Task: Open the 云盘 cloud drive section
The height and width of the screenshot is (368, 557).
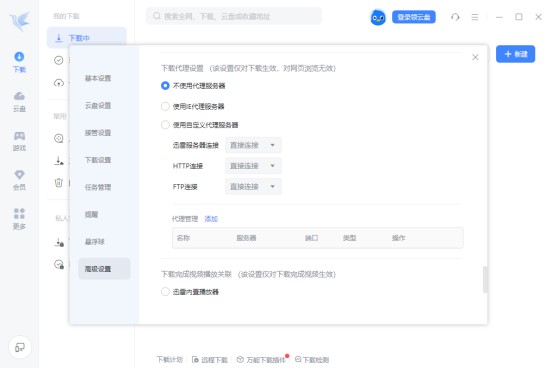Action: [19, 102]
